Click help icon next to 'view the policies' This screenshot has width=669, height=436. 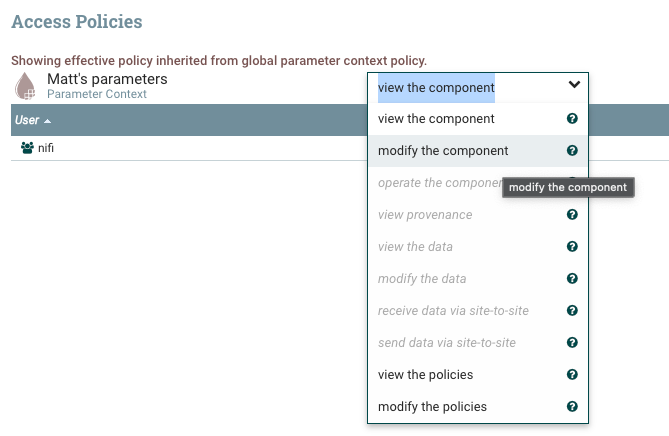572,375
